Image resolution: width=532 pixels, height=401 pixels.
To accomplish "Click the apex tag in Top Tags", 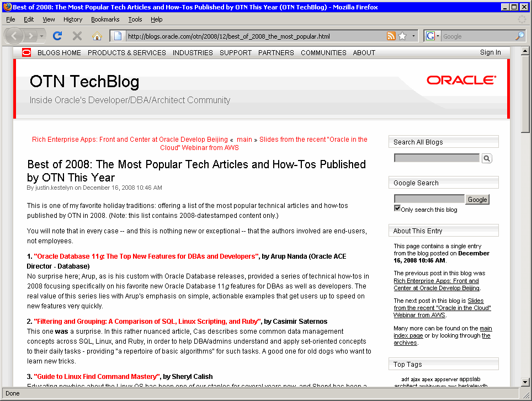I will coord(428,379).
